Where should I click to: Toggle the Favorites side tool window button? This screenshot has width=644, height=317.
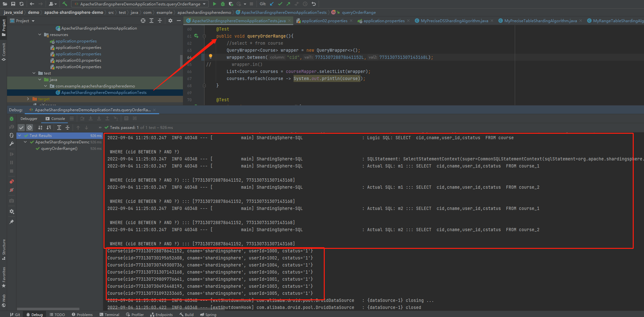4,277
